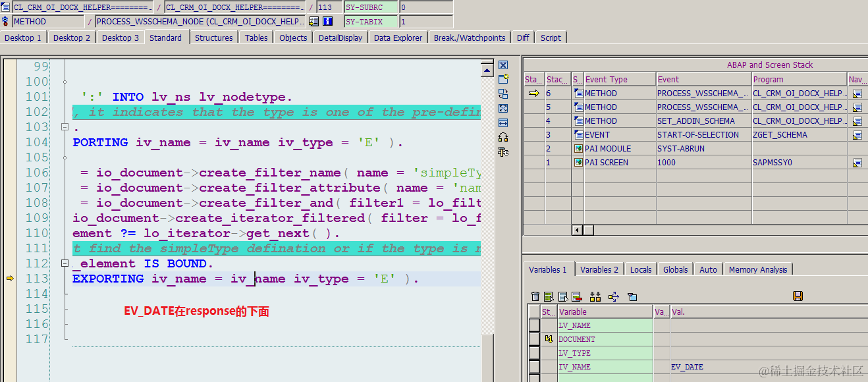Click the document icon left of class name
The width and height of the screenshot is (868, 382).
[x=6, y=7]
